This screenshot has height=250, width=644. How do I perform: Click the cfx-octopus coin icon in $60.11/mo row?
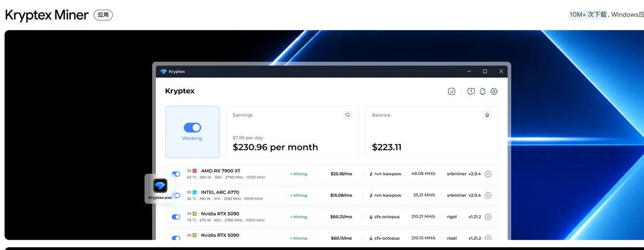[371, 238]
